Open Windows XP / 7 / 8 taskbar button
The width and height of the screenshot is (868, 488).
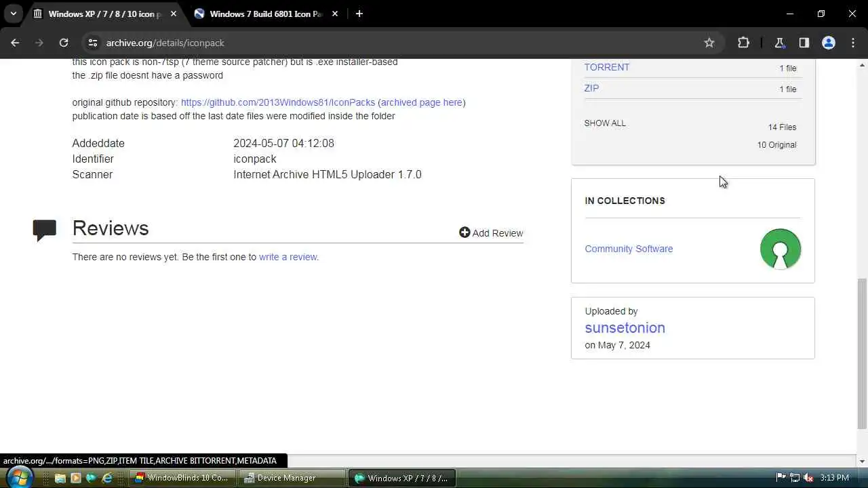tap(403, 478)
